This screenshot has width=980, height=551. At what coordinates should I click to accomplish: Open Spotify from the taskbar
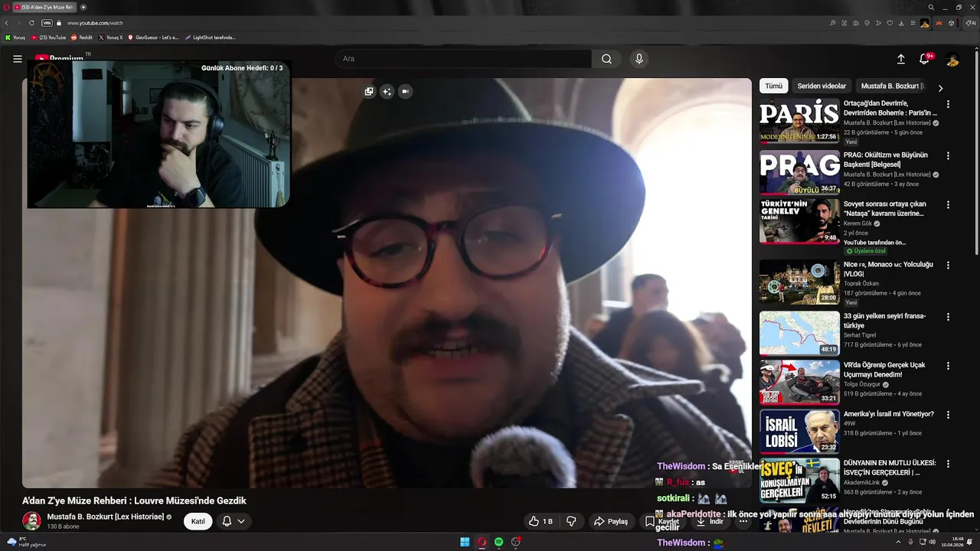click(498, 542)
